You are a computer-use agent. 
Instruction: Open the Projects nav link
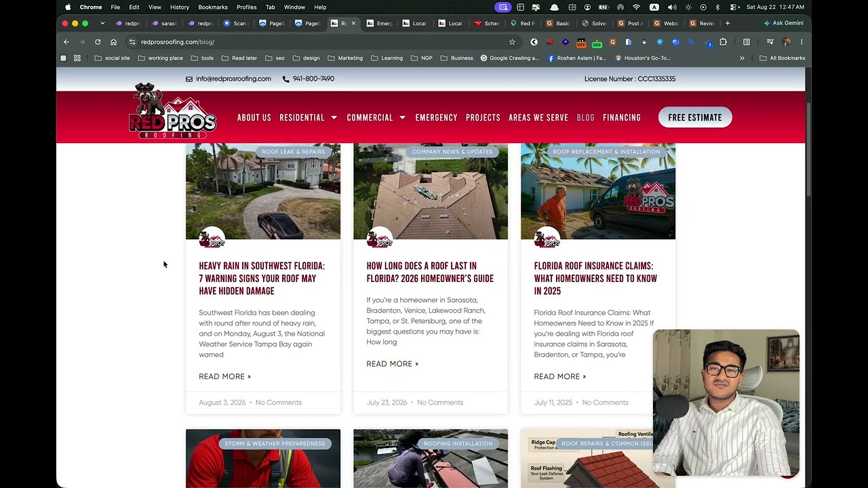click(483, 118)
